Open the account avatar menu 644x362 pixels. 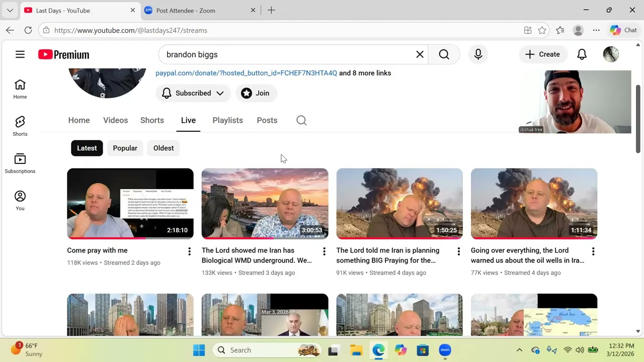pos(611,54)
